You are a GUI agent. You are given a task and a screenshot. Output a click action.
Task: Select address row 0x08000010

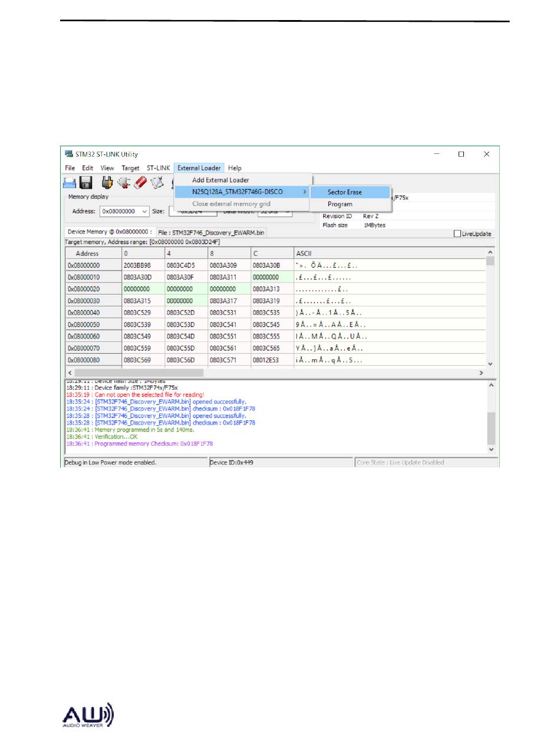[93, 277]
